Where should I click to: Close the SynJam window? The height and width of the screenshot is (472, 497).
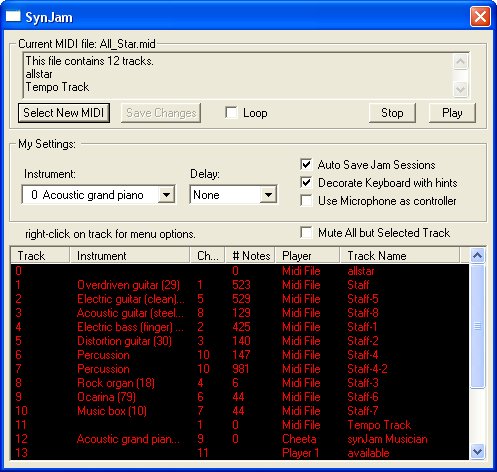point(480,16)
